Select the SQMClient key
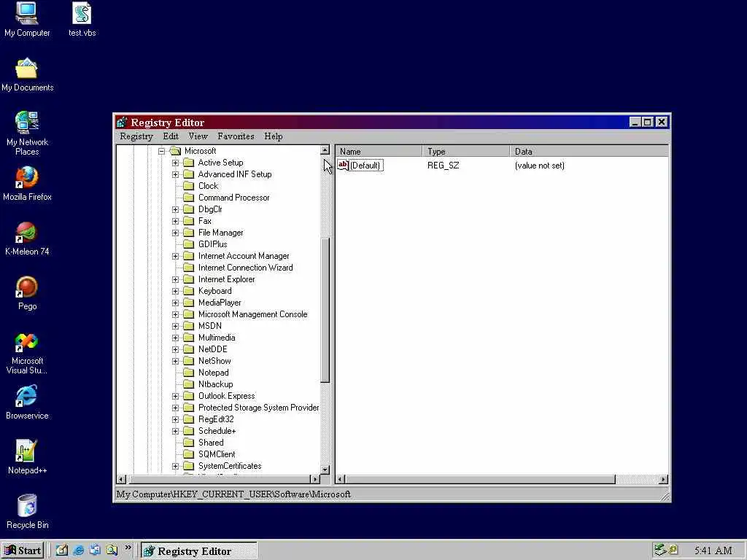 [x=217, y=454]
